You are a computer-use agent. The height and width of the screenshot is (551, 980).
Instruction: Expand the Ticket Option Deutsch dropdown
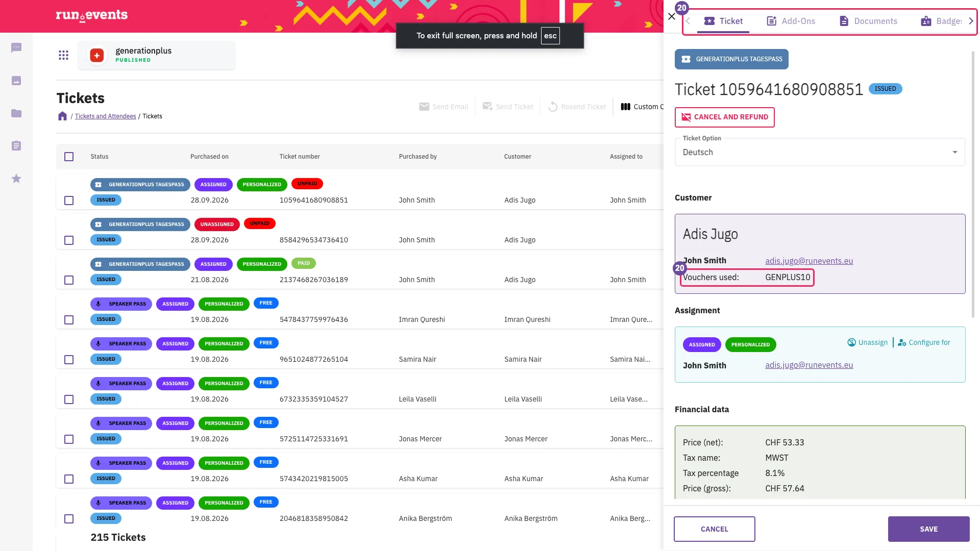[820, 152]
